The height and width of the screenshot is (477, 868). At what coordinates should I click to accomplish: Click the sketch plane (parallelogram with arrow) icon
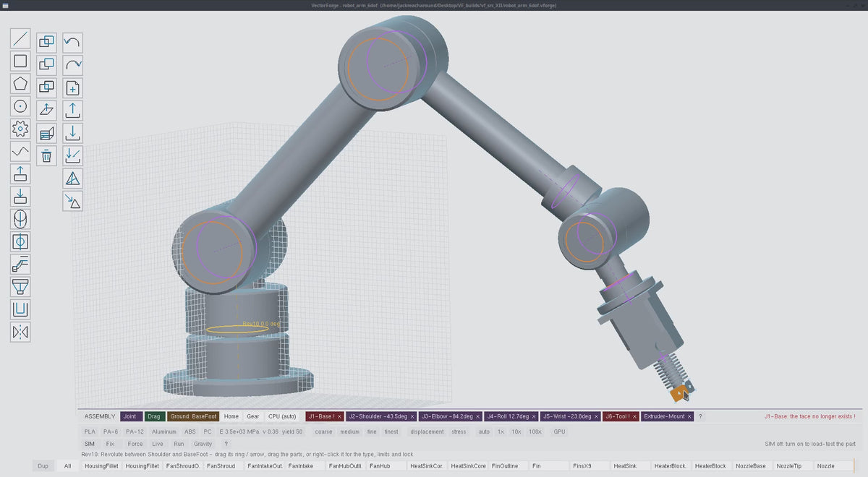point(46,111)
